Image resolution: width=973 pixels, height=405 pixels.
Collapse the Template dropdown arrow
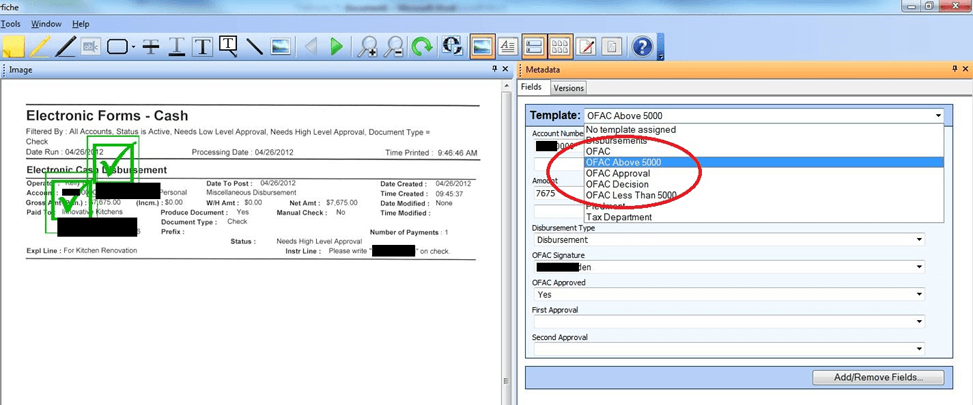pyautogui.click(x=936, y=116)
